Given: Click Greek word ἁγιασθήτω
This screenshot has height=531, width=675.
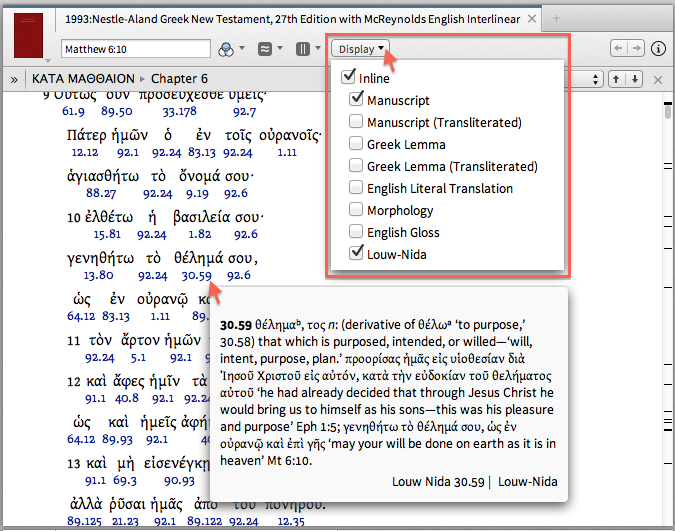Looking at the screenshot, I should [x=103, y=176].
